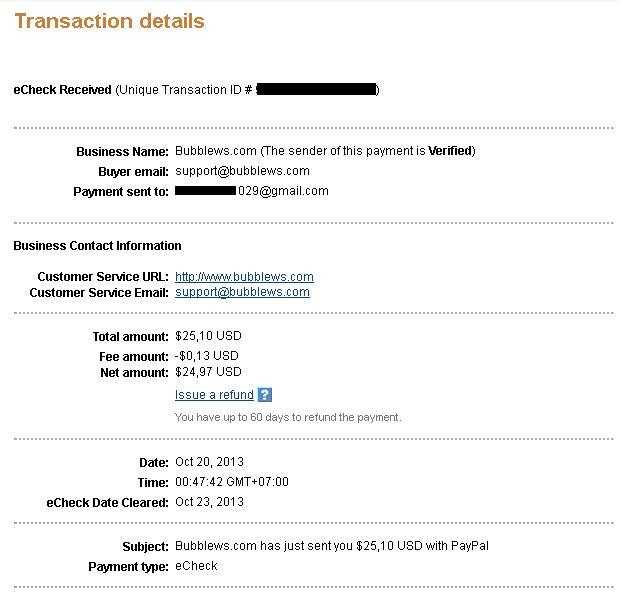Click the eCheck Date Cleared Oct 23, 2013 value
Viewport: 625px width, 592px height.
209,502
